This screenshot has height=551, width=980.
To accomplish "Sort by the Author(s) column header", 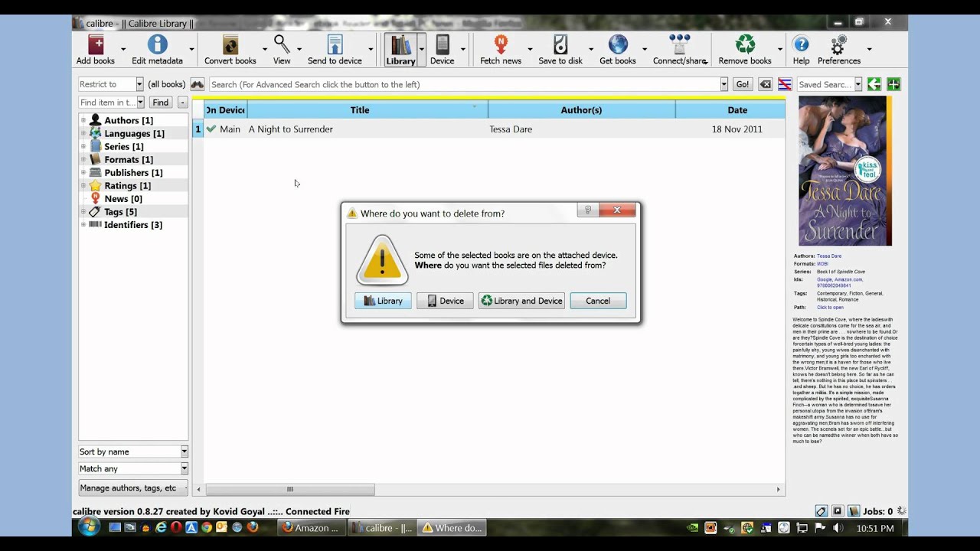I will coord(581,110).
